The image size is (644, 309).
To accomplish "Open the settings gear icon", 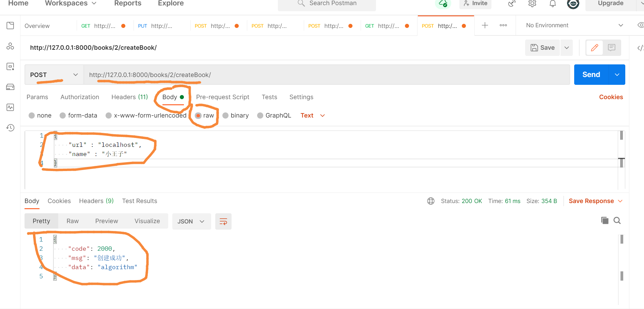I will (532, 3).
